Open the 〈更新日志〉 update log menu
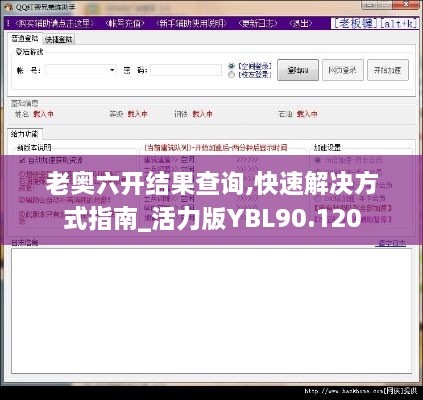 [x=258, y=23]
